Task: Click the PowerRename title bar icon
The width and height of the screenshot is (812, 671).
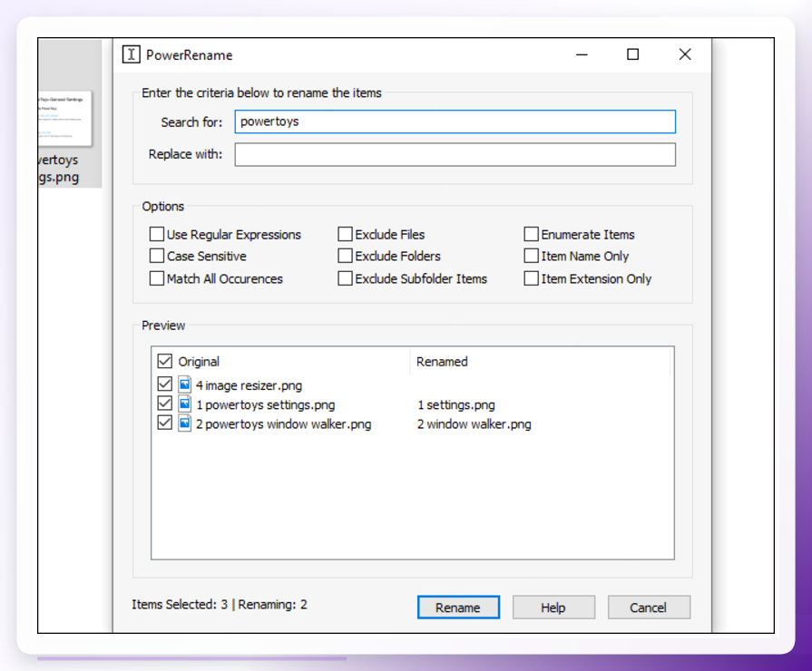Action: coord(131,54)
